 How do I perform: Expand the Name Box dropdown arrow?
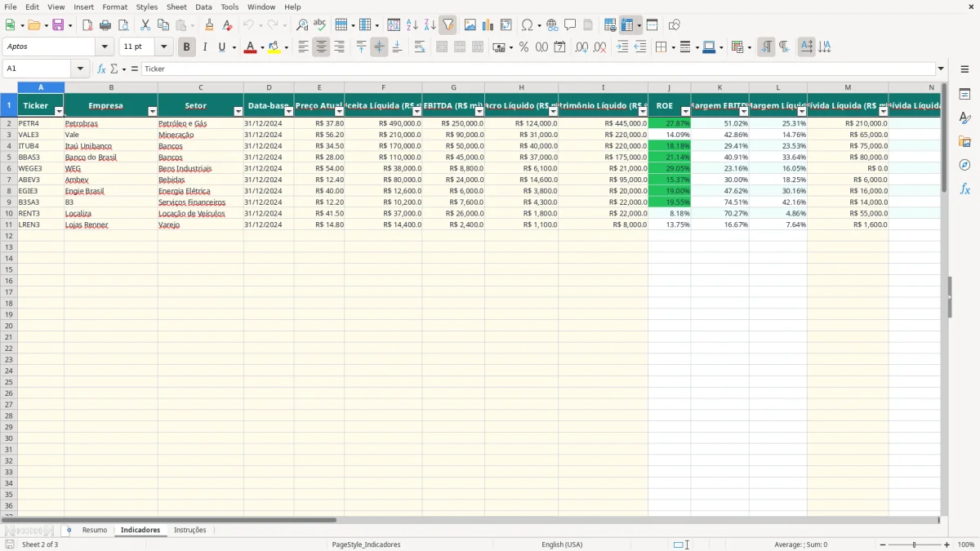coord(80,69)
